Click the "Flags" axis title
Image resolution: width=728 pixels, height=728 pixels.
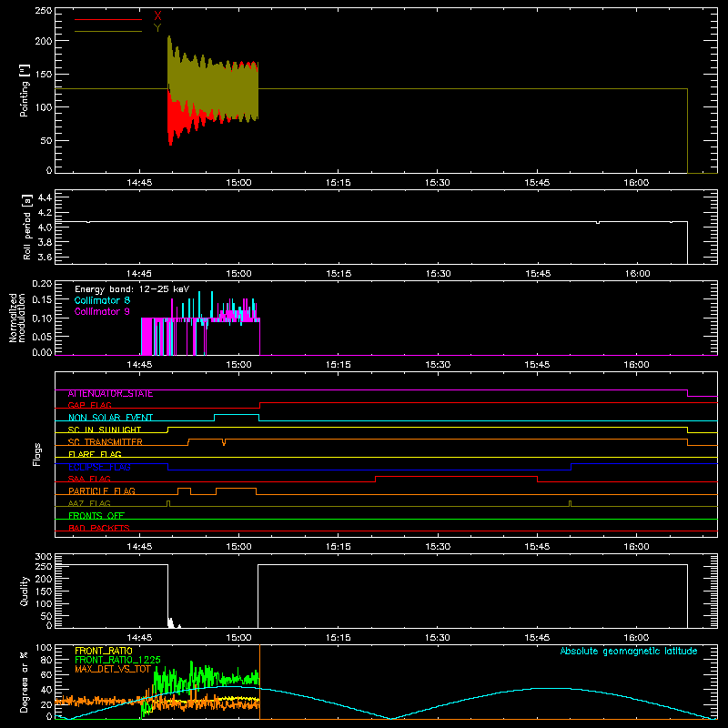37,454
